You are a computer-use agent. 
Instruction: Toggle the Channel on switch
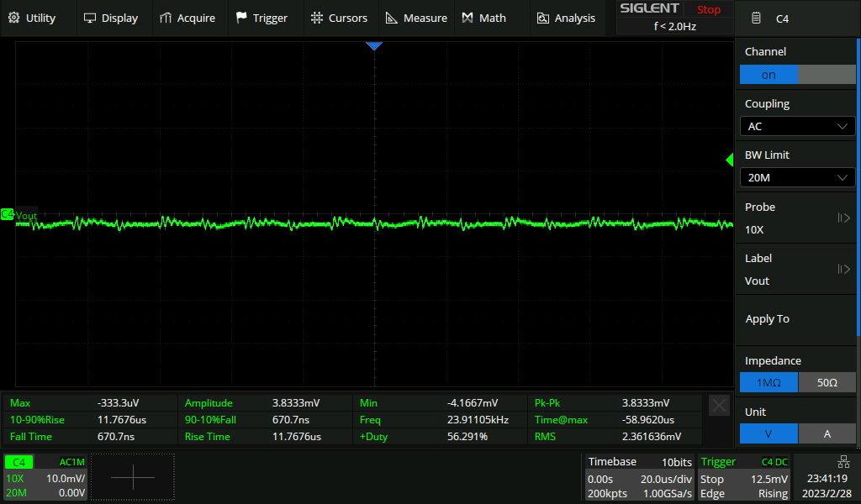click(797, 75)
